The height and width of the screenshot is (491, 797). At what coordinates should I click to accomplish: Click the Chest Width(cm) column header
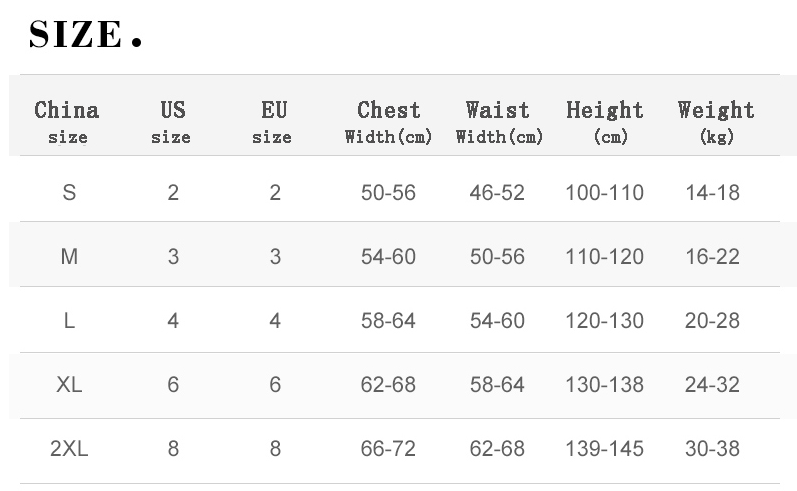(388, 121)
